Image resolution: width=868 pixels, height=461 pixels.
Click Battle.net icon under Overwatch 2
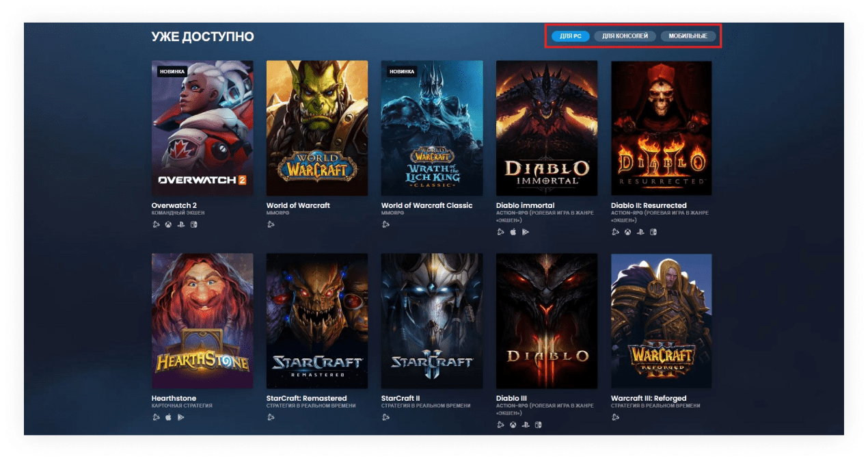[156, 224]
